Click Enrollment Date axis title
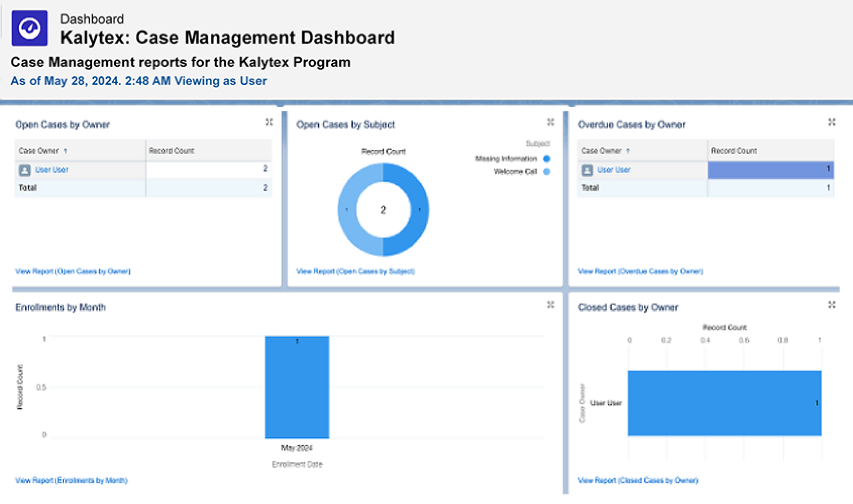The height and width of the screenshot is (504, 853). [297, 464]
